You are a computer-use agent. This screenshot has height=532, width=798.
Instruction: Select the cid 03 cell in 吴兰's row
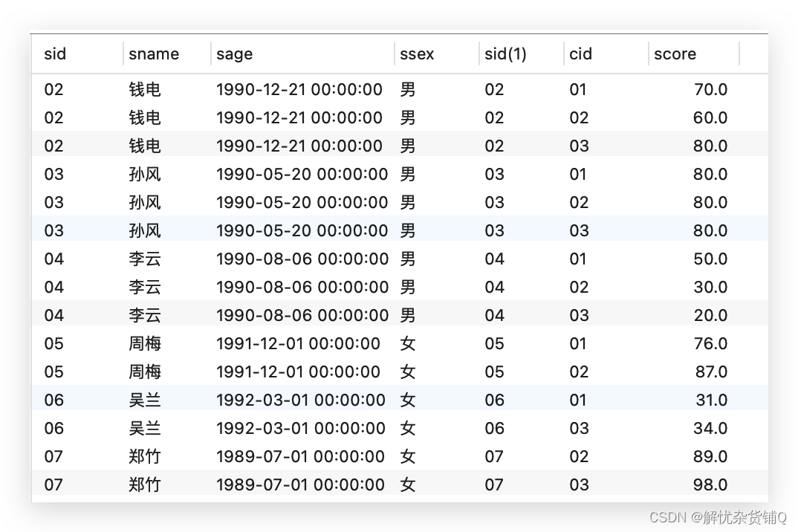coord(579,428)
